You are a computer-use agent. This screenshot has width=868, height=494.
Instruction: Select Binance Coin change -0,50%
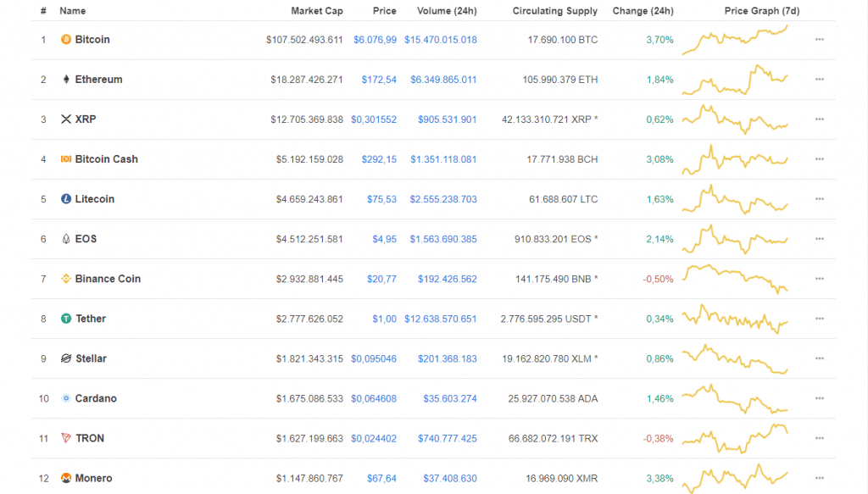tap(658, 278)
